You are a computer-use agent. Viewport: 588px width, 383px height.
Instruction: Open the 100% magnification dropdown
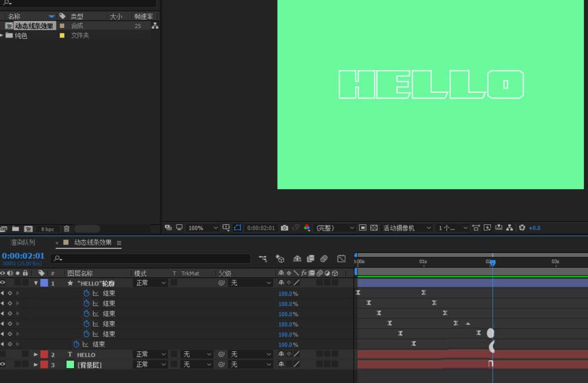[x=203, y=228]
